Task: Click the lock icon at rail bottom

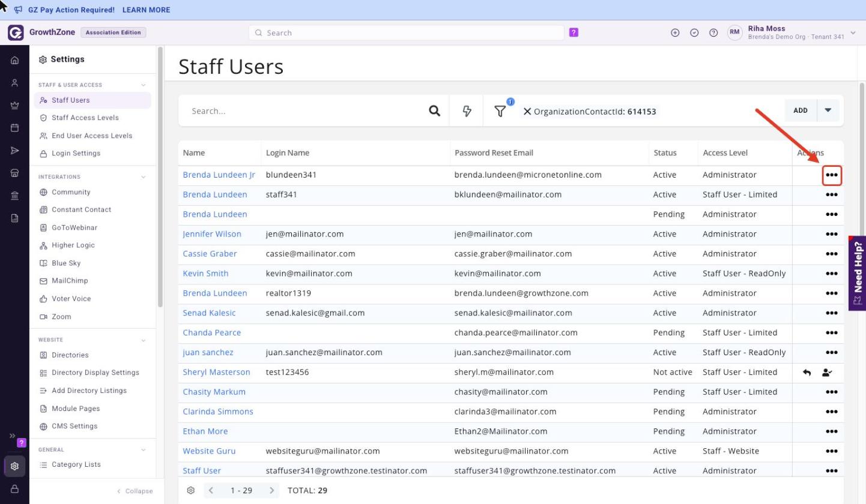Action: (15, 489)
